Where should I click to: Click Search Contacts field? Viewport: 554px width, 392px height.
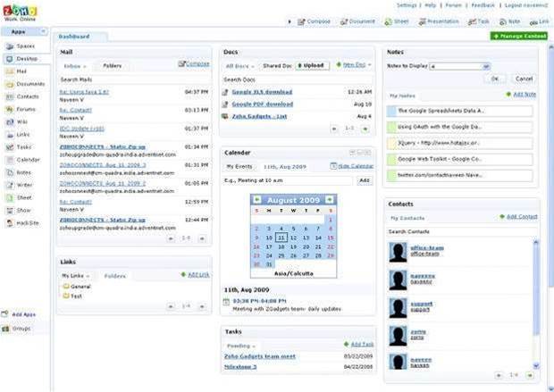point(461,232)
